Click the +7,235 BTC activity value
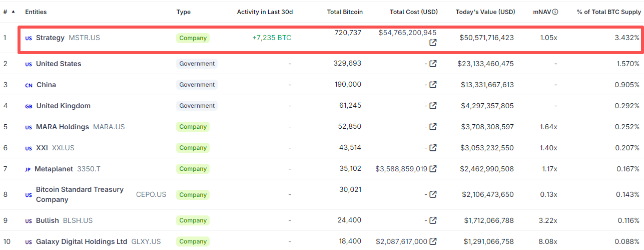 pos(272,38)
